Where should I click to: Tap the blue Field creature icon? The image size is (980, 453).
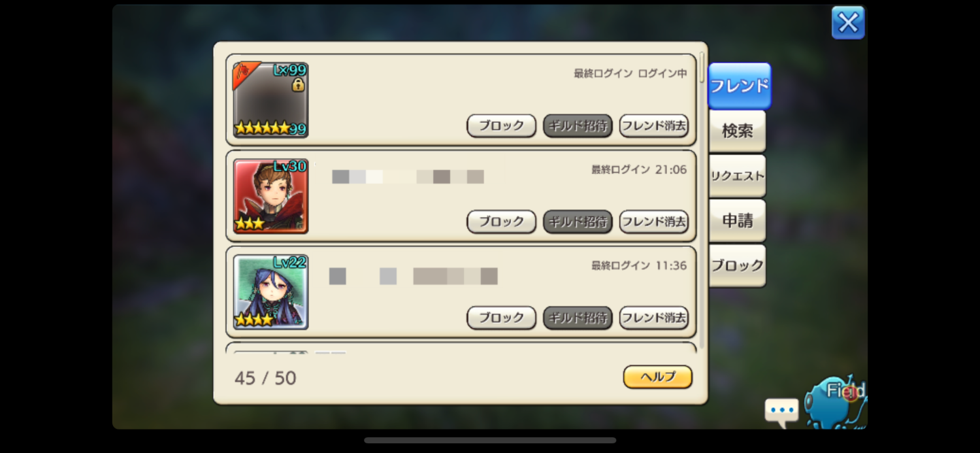coord(837,401)
